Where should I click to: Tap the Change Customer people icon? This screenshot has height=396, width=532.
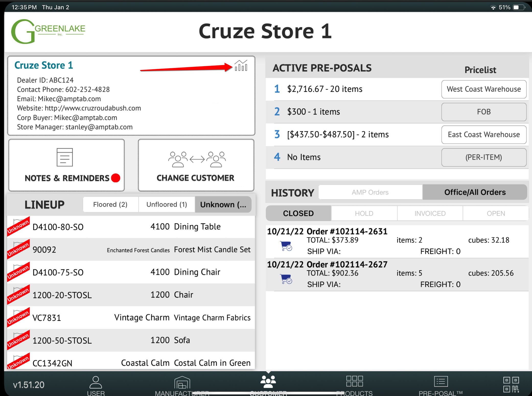pos(196,159)
